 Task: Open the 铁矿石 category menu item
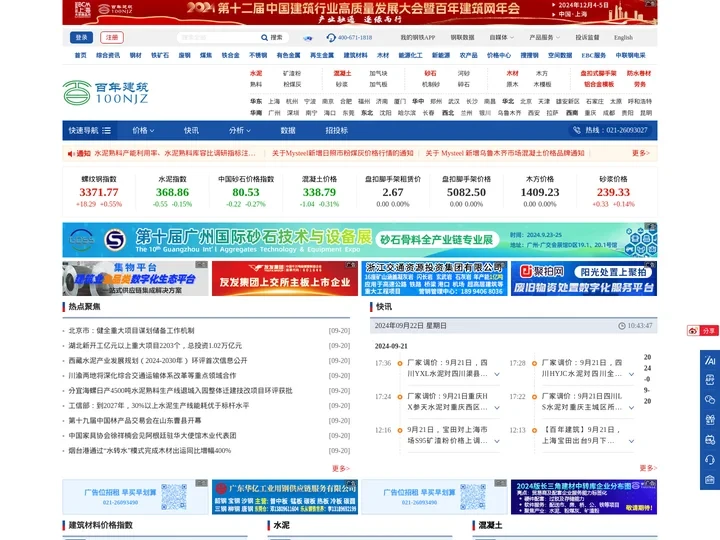pyautogui.click(x=160, y=55)
